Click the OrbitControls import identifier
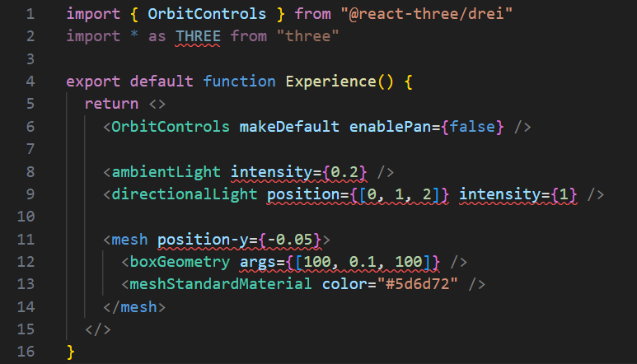The image size is (637, 364). [207, 14]
